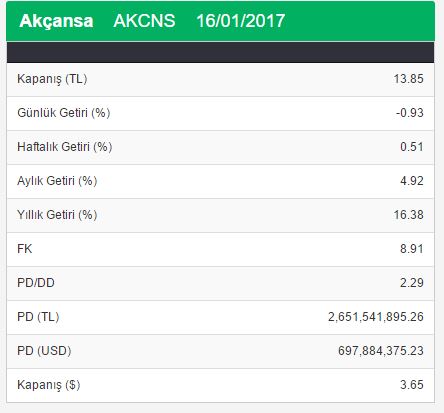Click the 4.92 monthly return value
The height and width of the screenshot is (413, 444).
[412, 181]
